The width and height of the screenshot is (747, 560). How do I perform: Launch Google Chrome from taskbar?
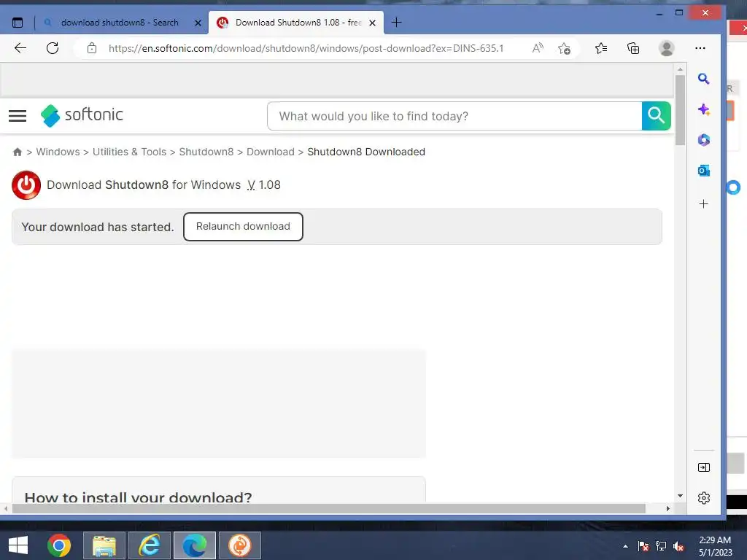59,545
